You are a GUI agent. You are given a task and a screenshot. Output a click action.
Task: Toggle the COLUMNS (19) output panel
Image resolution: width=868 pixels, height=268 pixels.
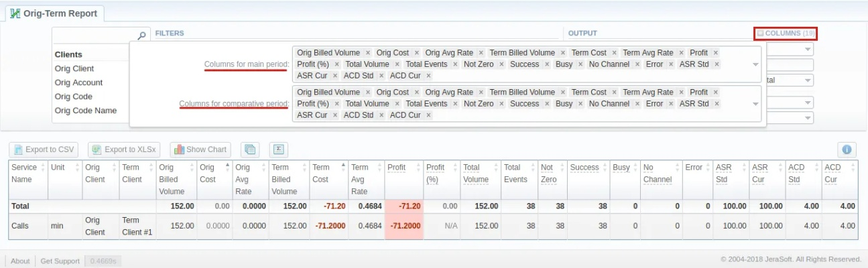coord(786,33)
